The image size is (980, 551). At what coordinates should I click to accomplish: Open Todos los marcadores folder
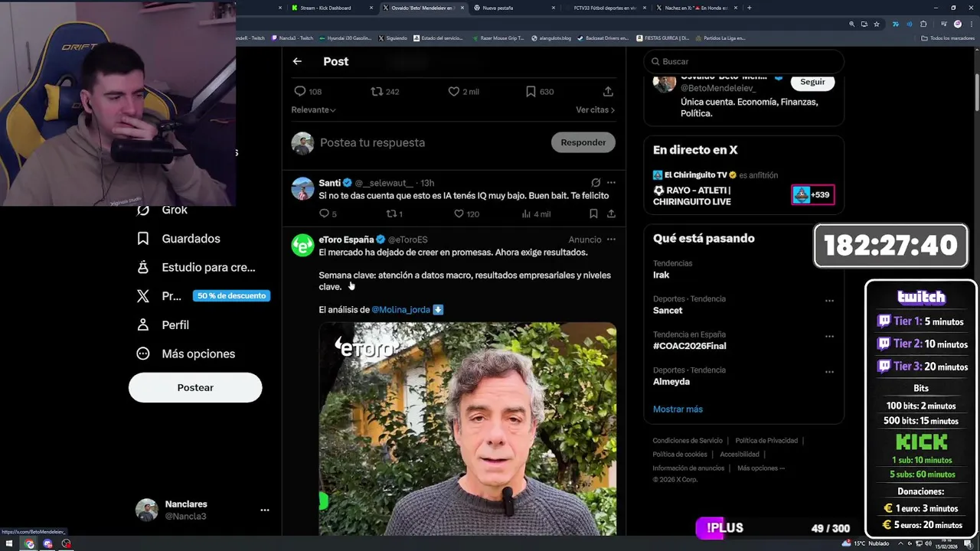click(948, 38)
